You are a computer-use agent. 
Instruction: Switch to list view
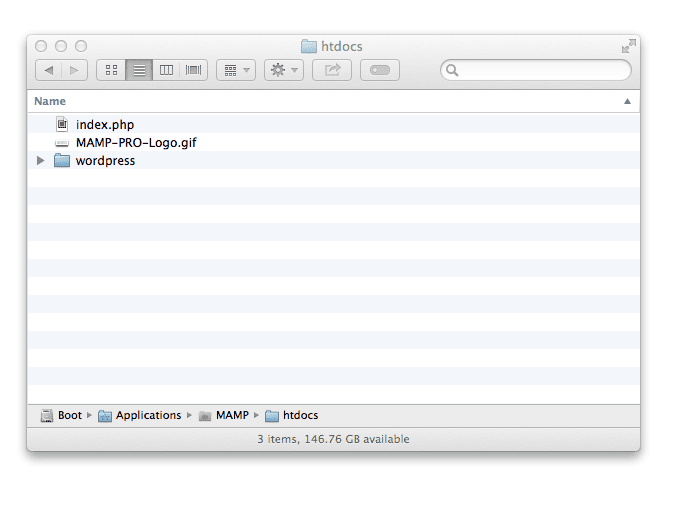pyautogui.click(x=139, y=70)
